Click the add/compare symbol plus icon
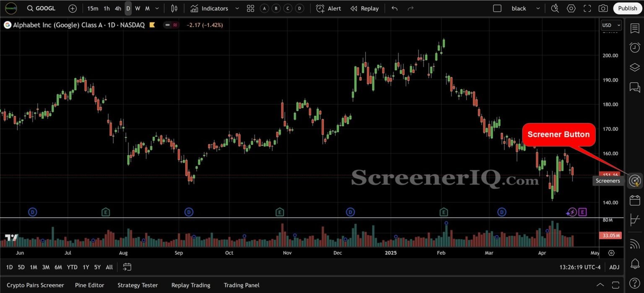644x293 pixels. pyautogui.click(x=73, y=8)
